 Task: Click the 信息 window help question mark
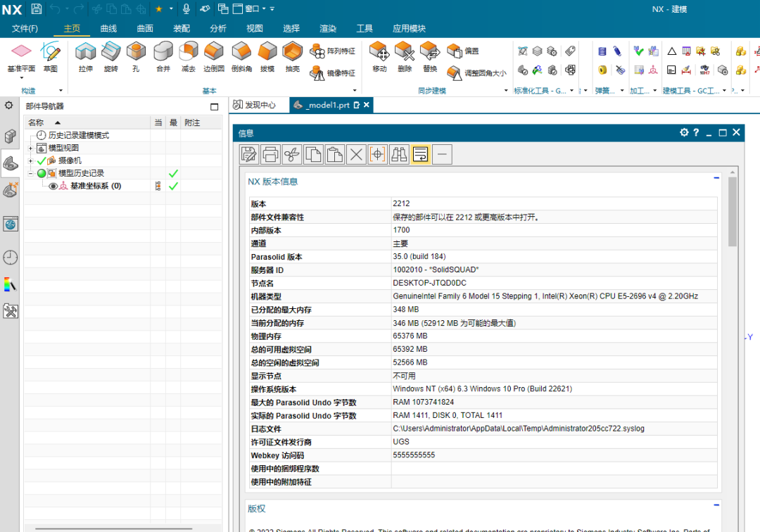[696, 132]
